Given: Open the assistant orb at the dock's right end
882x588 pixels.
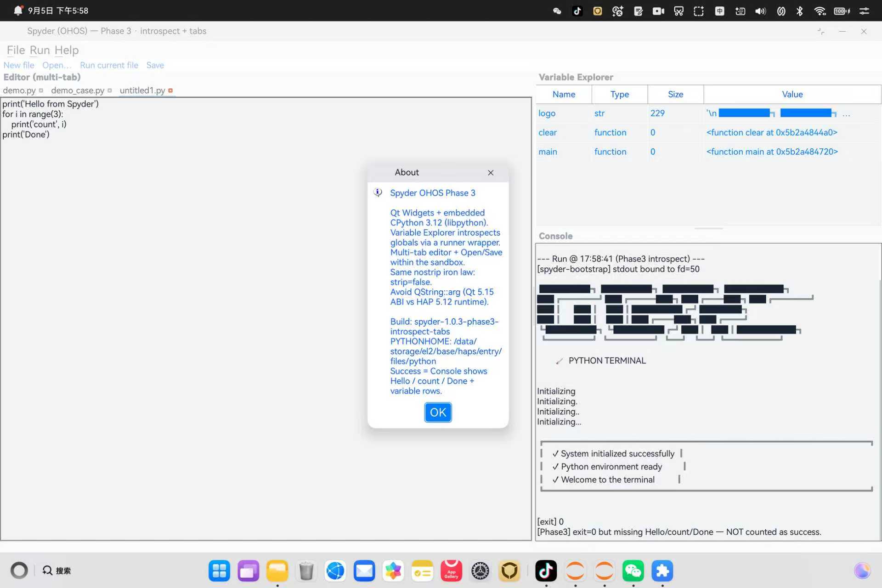Looking at the screenshot, I should (x=862, y=571).
